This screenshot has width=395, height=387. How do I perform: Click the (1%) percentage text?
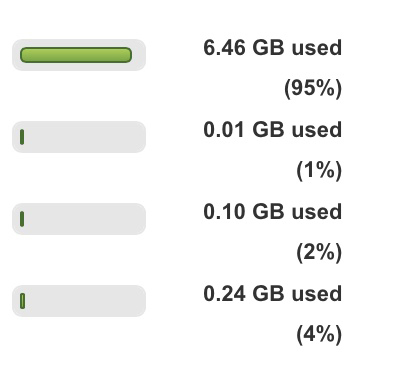319,171
